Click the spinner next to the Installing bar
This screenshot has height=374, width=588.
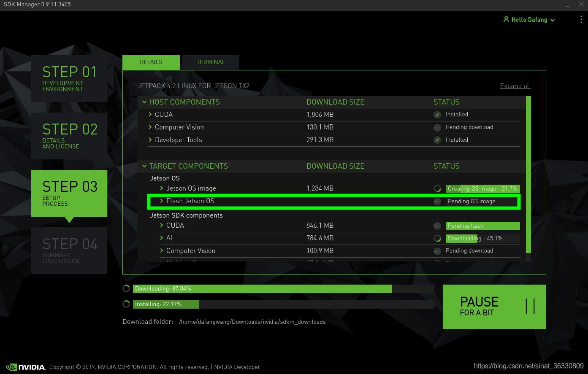[126, 304]
